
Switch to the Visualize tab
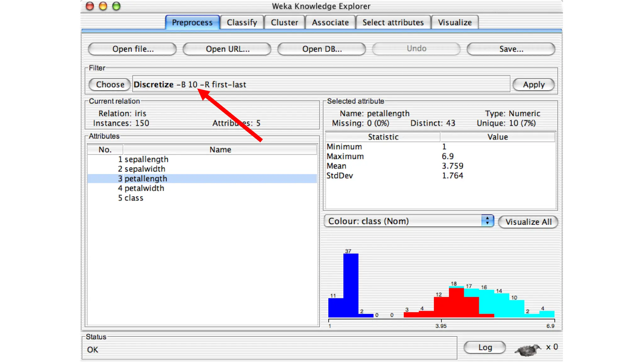coord(455,23)
